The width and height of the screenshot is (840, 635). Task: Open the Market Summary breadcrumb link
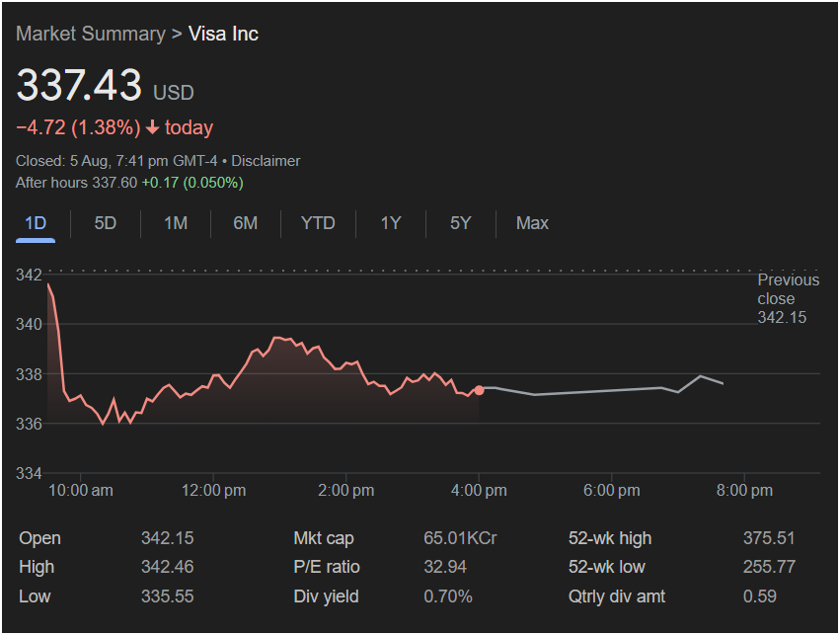point(90,34)
